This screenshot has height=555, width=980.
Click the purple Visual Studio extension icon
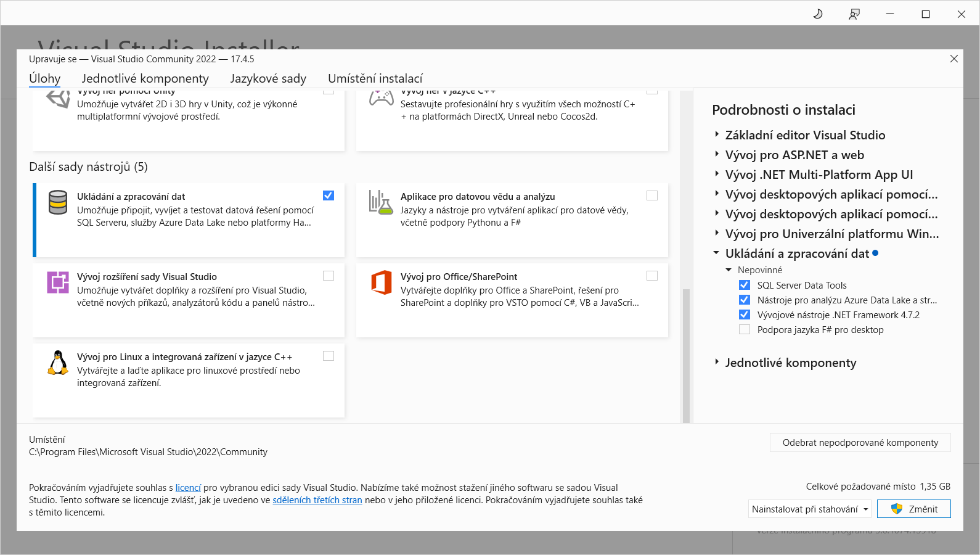pyautogui.click(x=58, y=282)
